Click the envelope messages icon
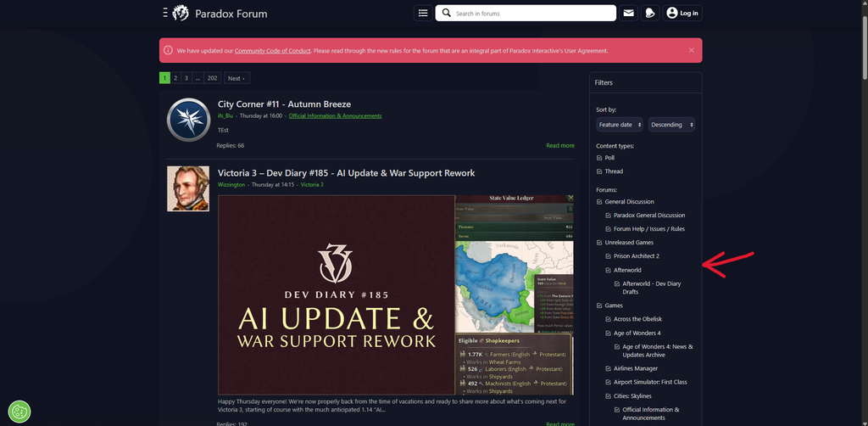Image resolution: width=868 pixels, height=426 pixels. (x=628, y=14)
